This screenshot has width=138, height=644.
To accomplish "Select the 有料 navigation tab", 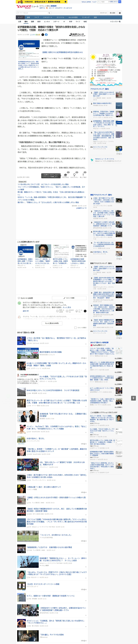I will (x=95, y=17).
